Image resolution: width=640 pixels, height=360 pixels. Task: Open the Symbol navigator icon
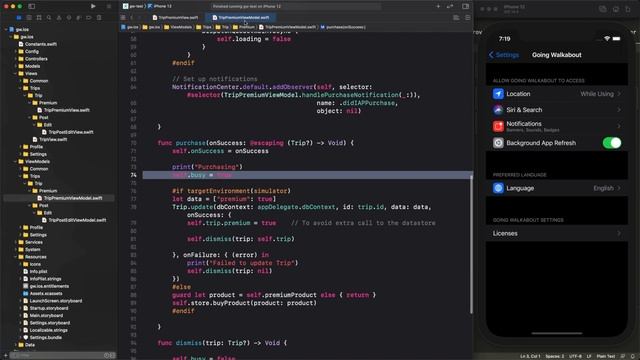click(39, 18)
